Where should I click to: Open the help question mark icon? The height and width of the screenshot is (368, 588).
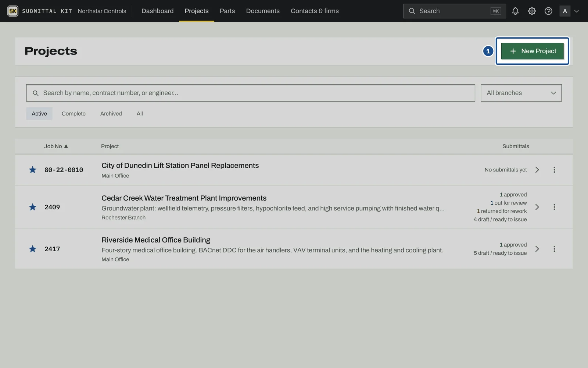click(x=548, y=11)
